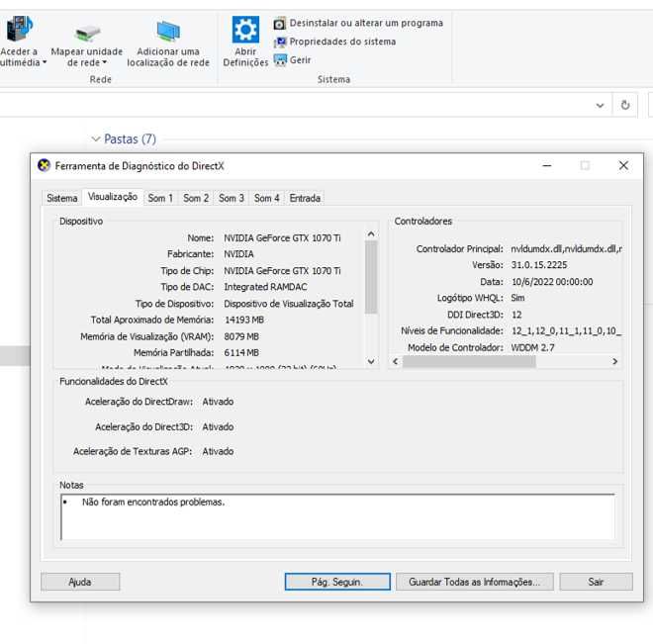This screenshot has height=644, width=653.
Task: Select the Visualização tab
Action: [113, 197]
